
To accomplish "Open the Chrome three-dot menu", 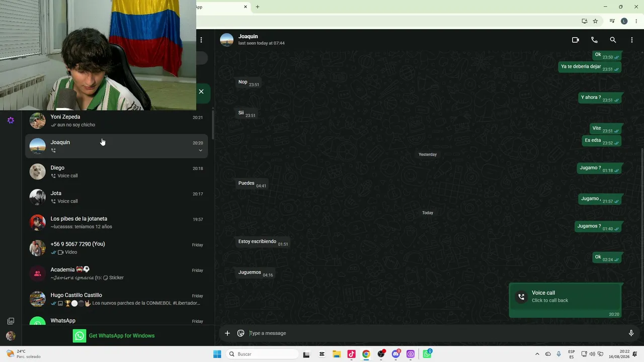I will click(x=636, y=21).
